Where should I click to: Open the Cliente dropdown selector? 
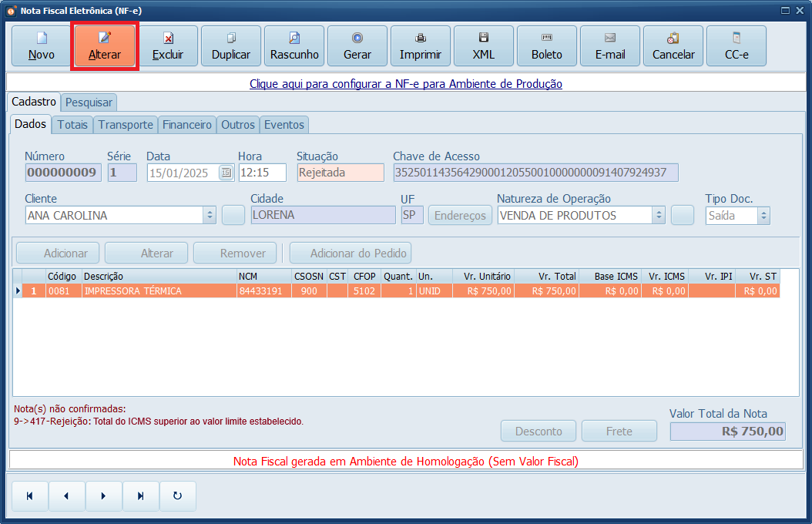209,216
